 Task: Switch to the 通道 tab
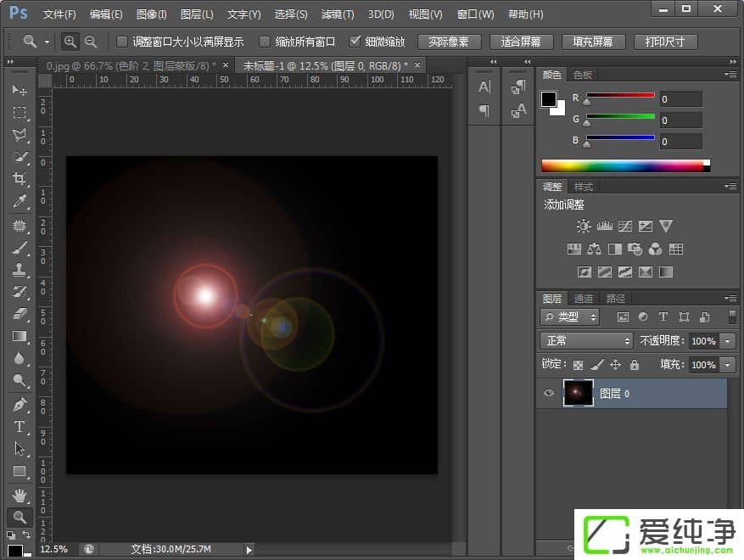(584, 299)
